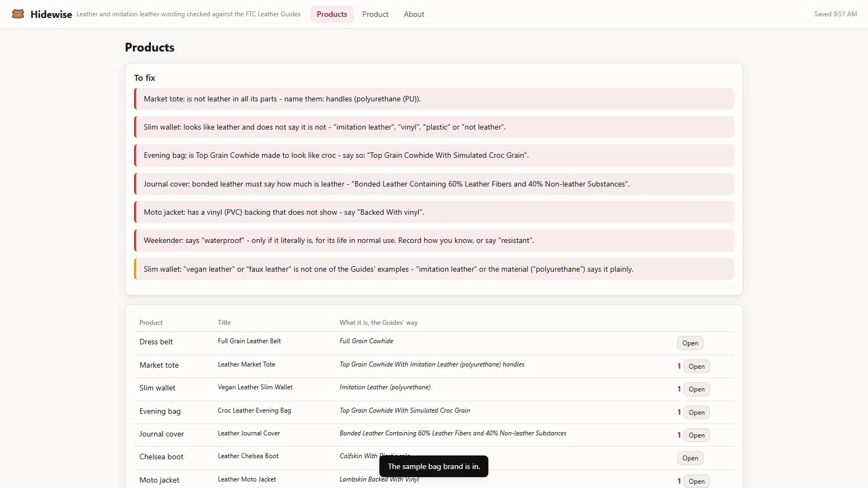This screenshot has width=868, height=488.
Task: Select the Journal cover bonded leather warning
Action: click(x=434, y=184)
